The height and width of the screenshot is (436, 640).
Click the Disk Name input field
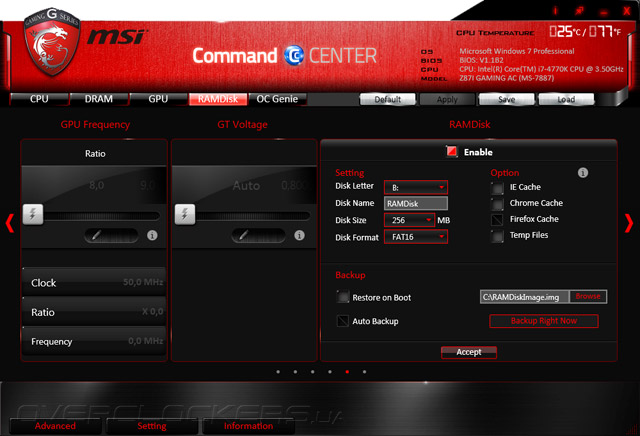pyautogui.click(x=416, y=203)
